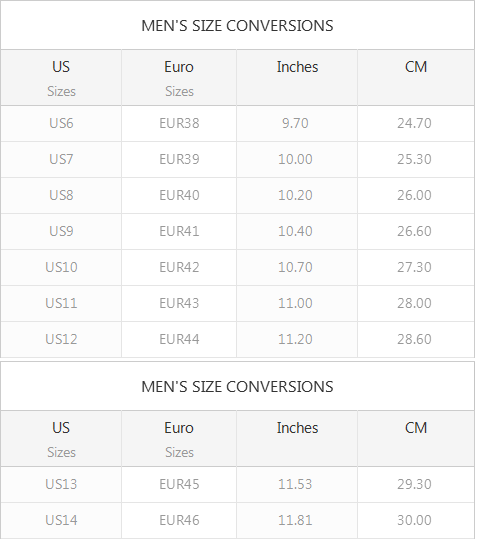Viewport: 477px width, 541px height.
Task: Select the 11.53 inches value
Action: 295,484
